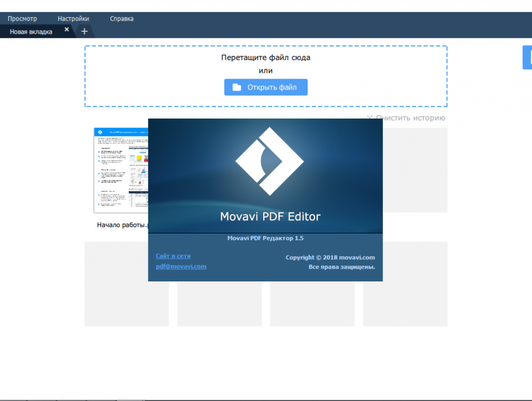Click the pdf@movavi.com email link

point(181,266)
